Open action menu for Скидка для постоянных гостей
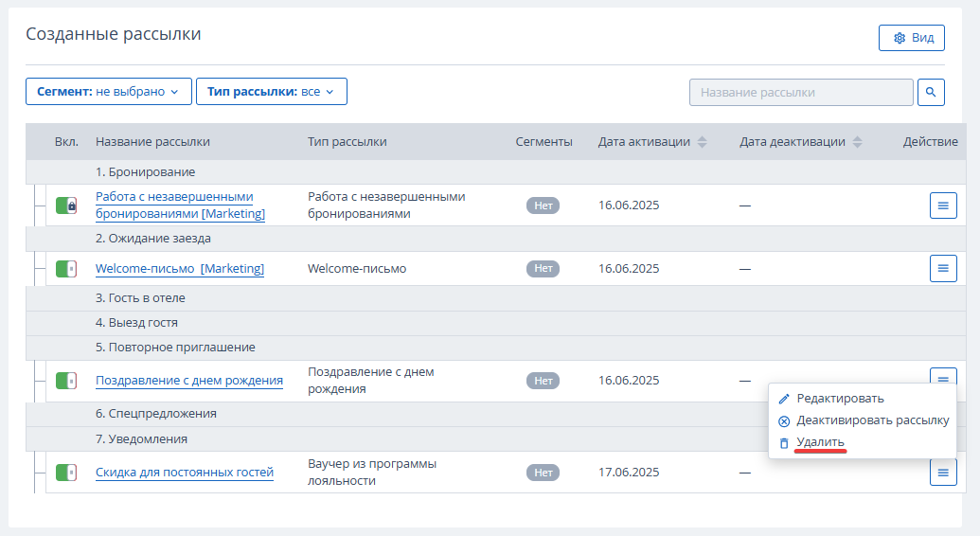The height and width of the screenshot is (536, 980). [943, 473]
